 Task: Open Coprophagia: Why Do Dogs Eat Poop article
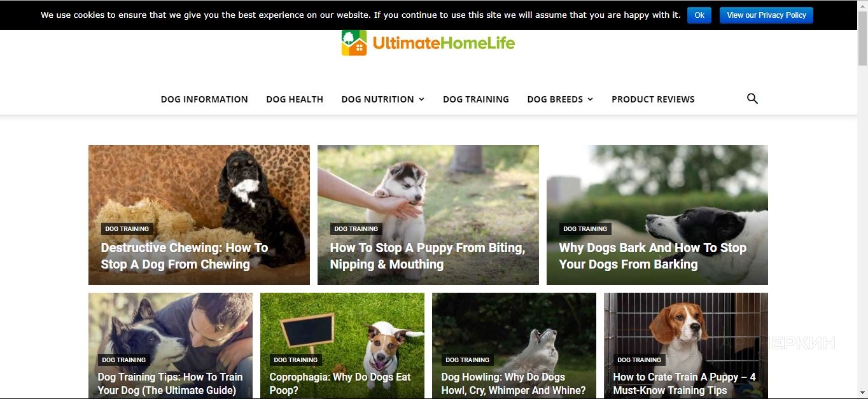tap(340, 384)
